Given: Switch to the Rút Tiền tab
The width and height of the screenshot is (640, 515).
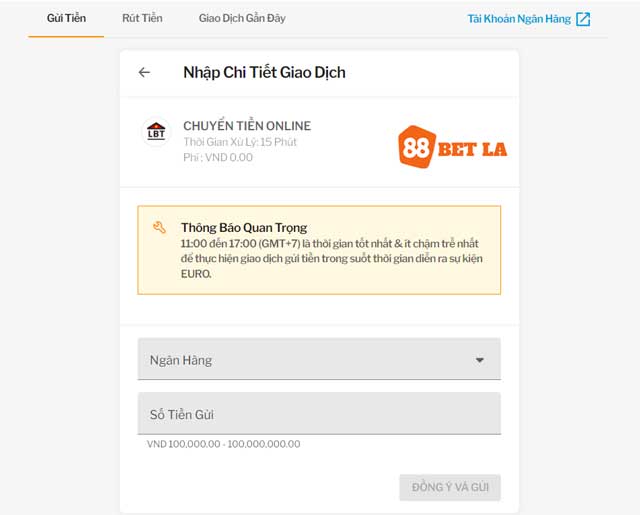Looking at the screenshot, I should (142, 18).
